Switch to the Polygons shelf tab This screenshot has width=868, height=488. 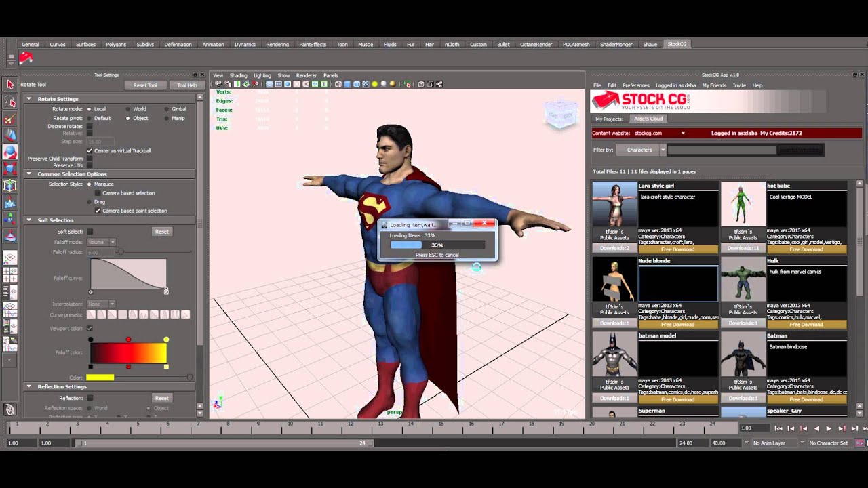pyautogui.click(x=116, y=44)
